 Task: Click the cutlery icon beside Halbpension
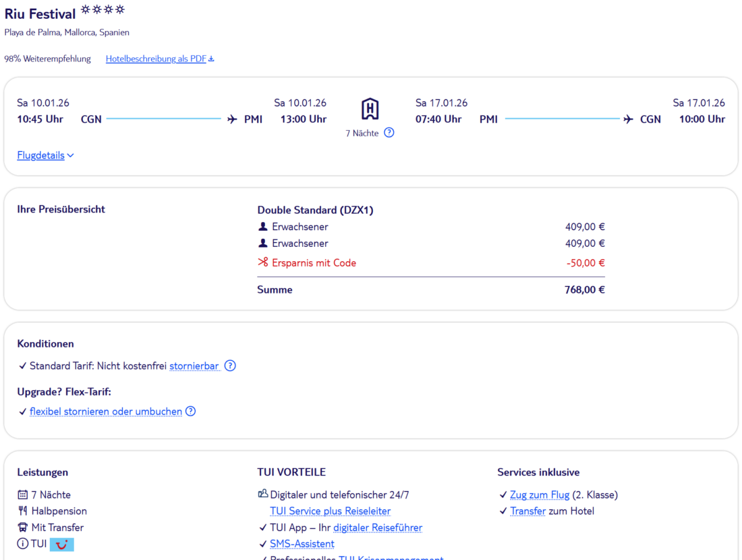[23, 511]
